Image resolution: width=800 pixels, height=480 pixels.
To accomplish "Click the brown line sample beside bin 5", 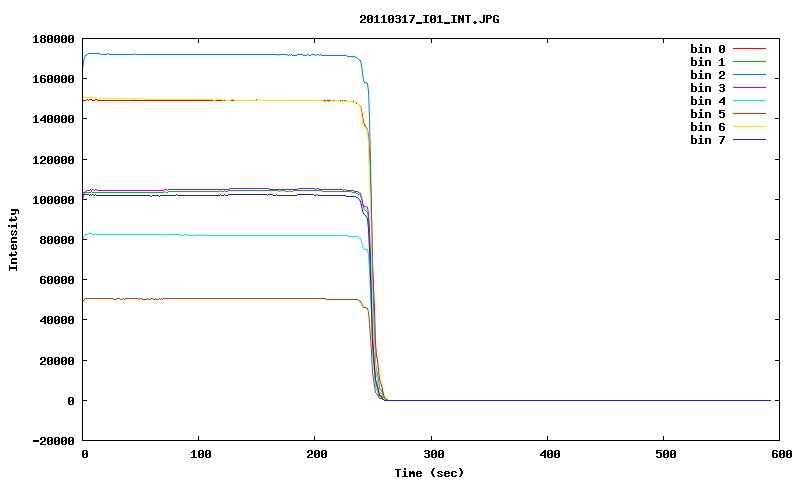I will 749,114.
